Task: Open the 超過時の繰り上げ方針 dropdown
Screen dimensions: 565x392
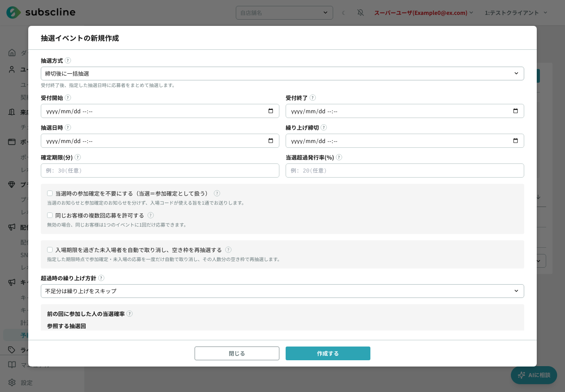Action: click(282, 291)
